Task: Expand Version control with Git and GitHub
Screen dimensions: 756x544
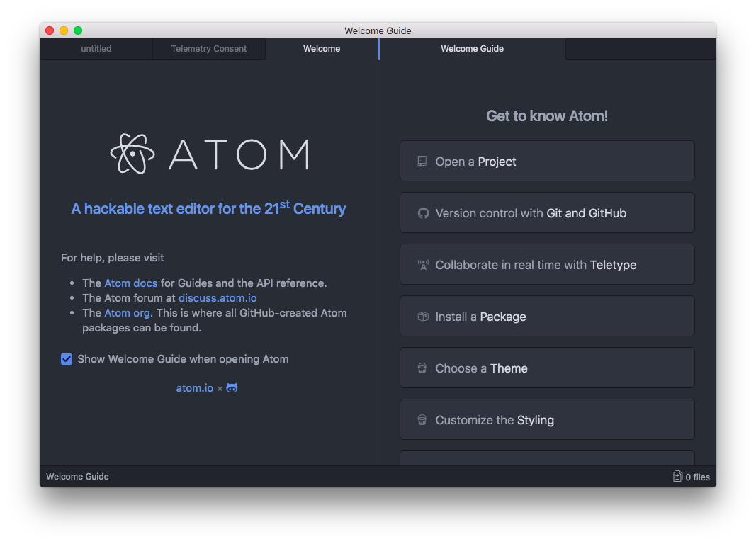Action: (x=547, y=212)
